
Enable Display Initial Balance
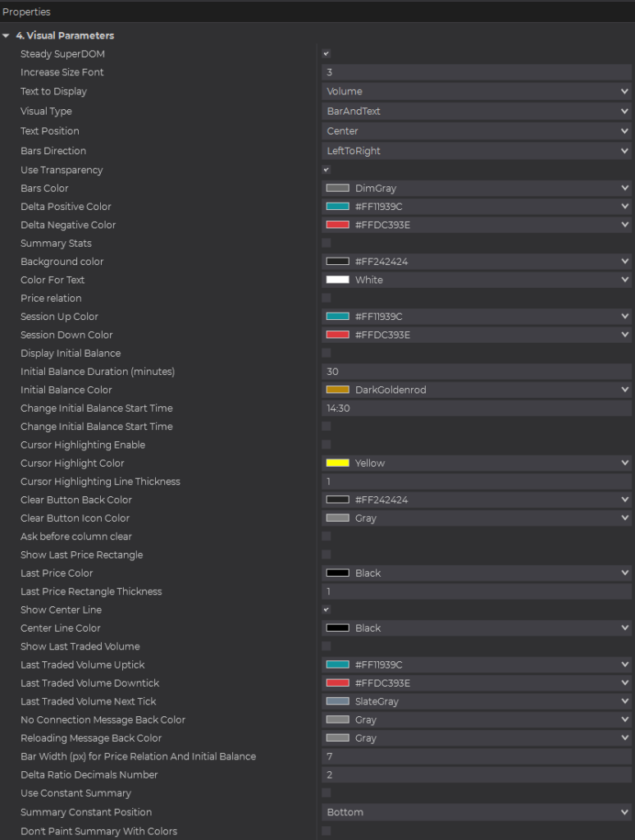[x=326, y=353]
